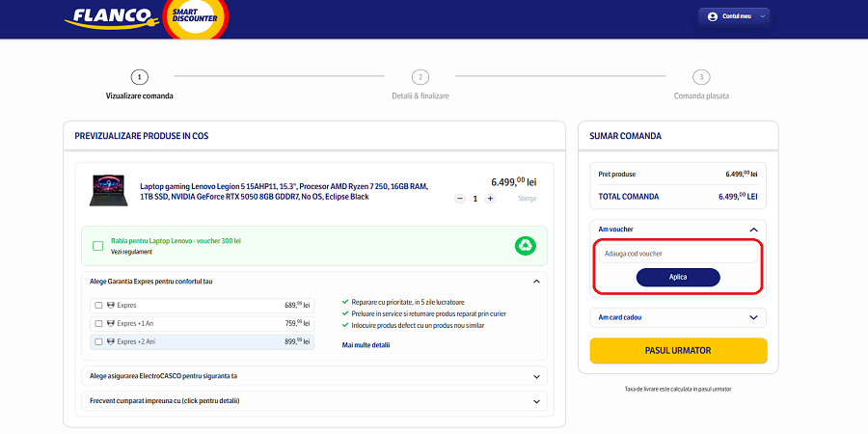Click the Taxa de livrare note text
Viewport: 868px width, 434px height.
point(678,390)
